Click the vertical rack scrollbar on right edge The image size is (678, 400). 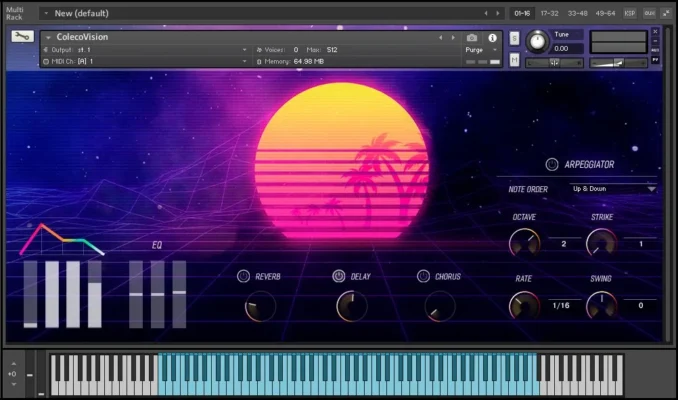(669, 185)
